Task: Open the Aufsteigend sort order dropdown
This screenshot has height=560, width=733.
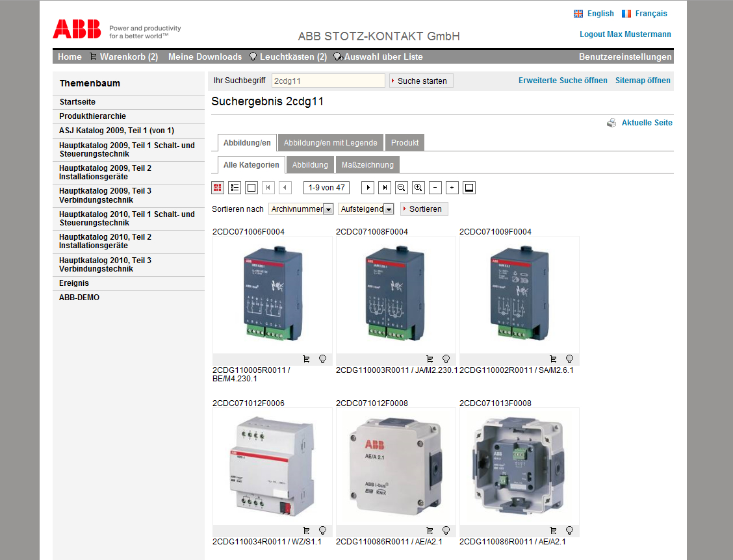Action: (x=389, y=209)
